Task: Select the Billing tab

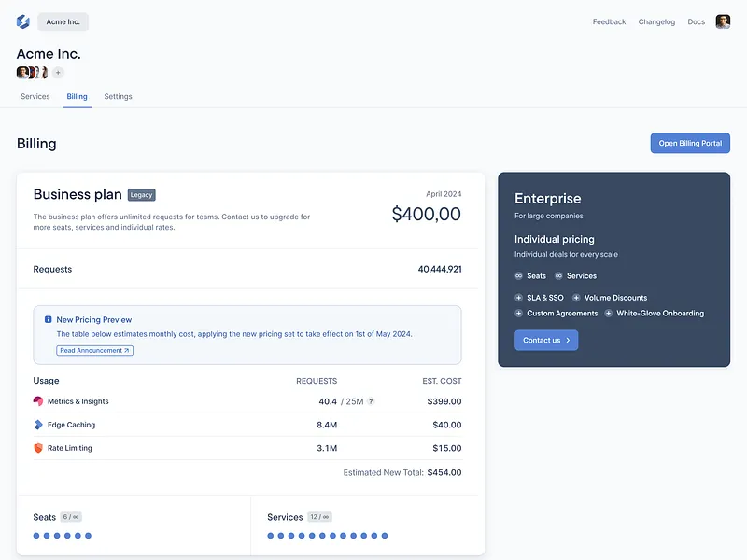Action: pyautogui.click(x=77, y=97)
